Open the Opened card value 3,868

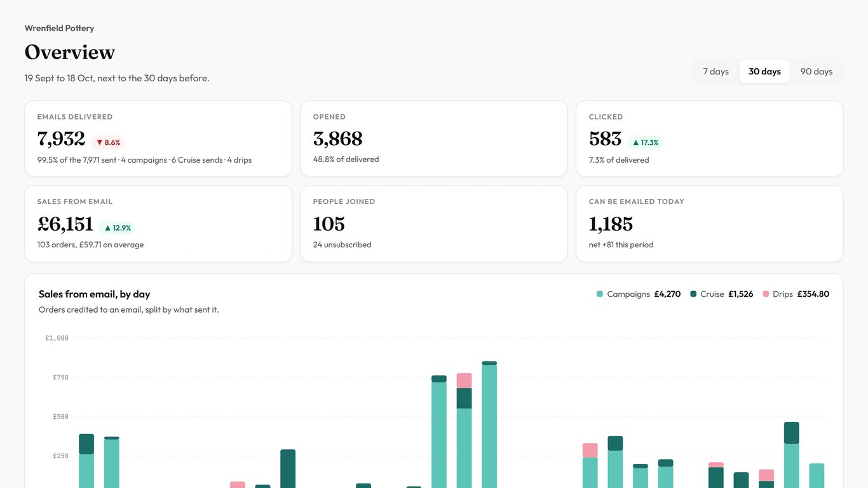pos(337,139)
